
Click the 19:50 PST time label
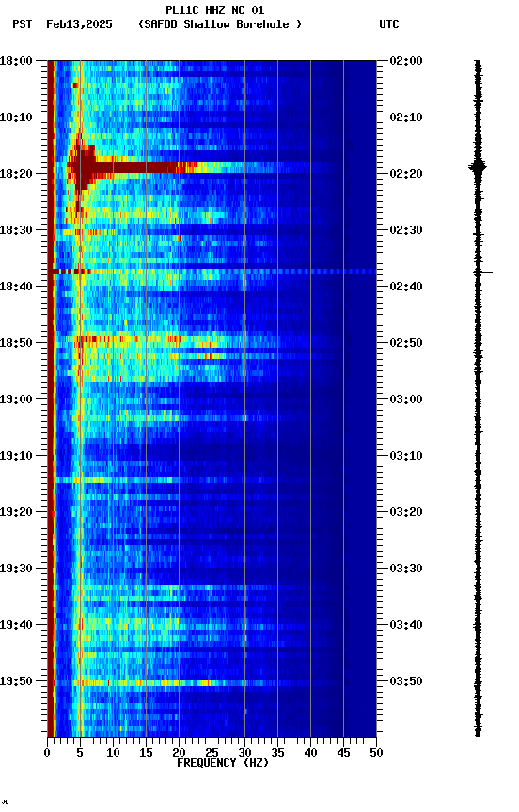point(16,681)
